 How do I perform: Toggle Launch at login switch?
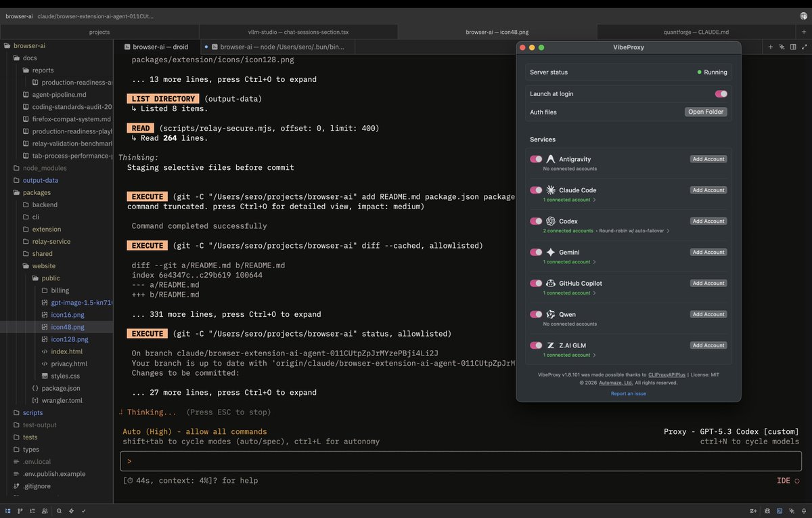click(x=721, y=94)
